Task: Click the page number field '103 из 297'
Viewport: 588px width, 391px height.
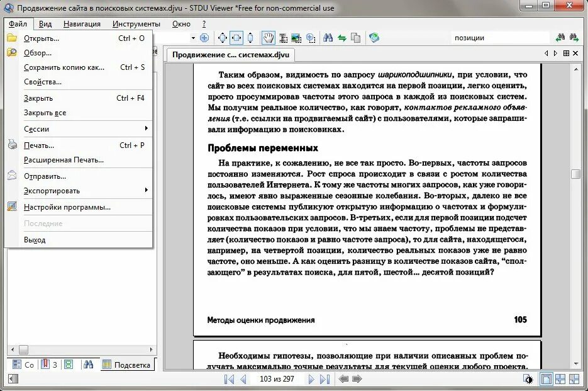Action: coord(277,379)
